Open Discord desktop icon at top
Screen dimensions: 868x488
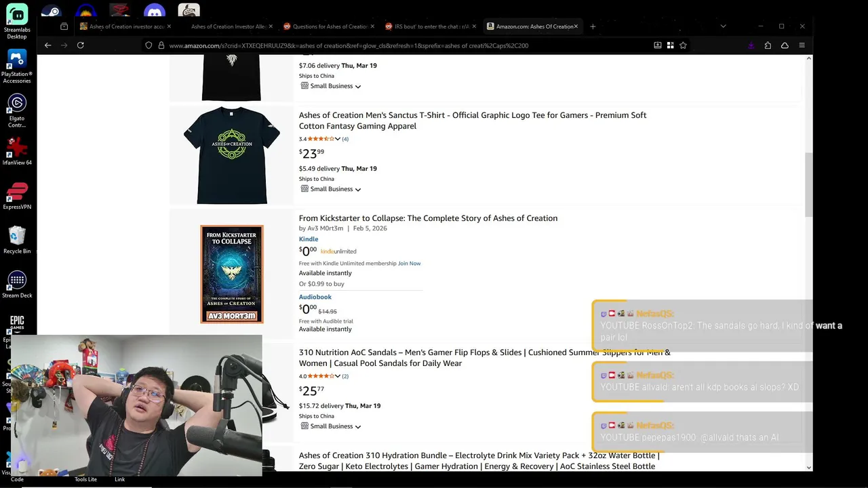[x=155, y=12]
